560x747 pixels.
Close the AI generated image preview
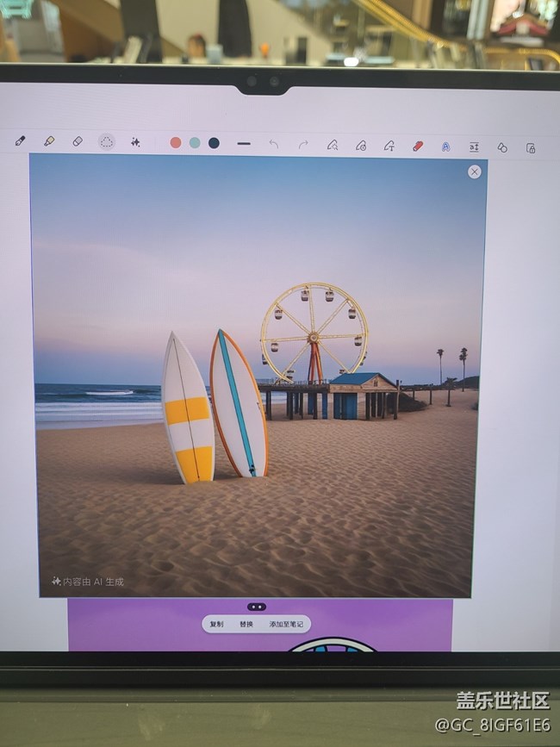click(475, 172)
